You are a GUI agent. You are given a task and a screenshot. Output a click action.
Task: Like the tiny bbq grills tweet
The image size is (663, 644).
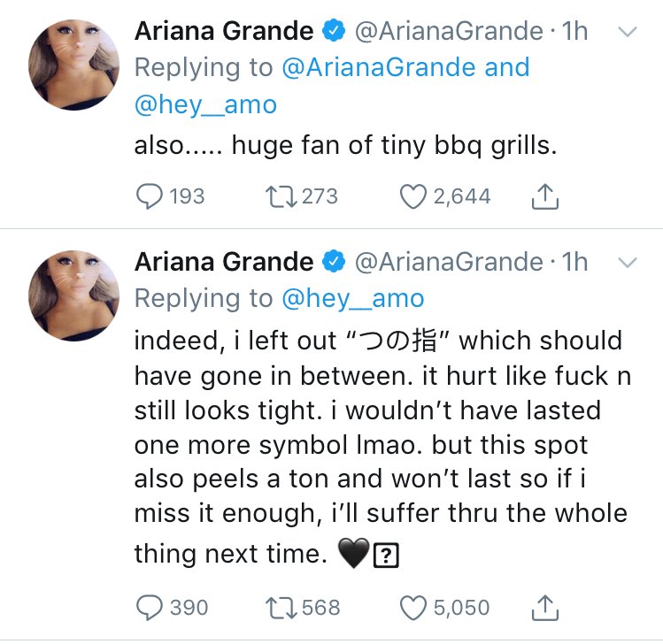coord(412,195)
